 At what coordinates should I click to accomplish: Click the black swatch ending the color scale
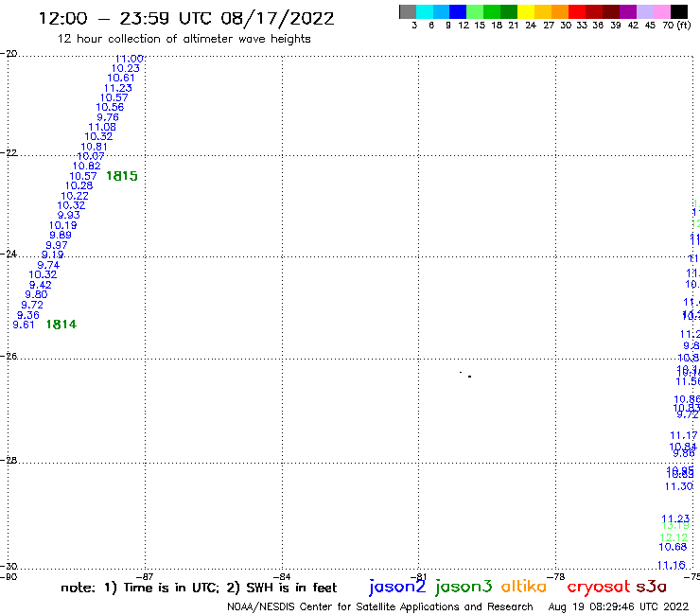679,12
